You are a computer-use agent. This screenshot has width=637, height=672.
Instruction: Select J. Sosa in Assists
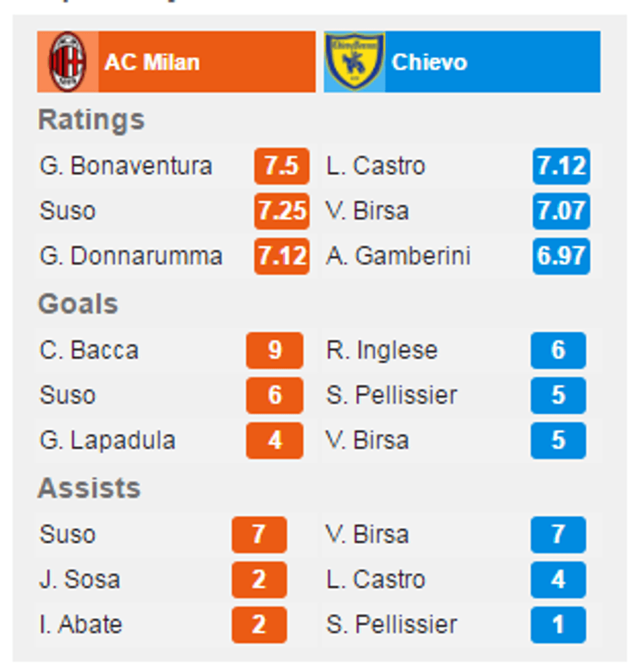[79, 580]
